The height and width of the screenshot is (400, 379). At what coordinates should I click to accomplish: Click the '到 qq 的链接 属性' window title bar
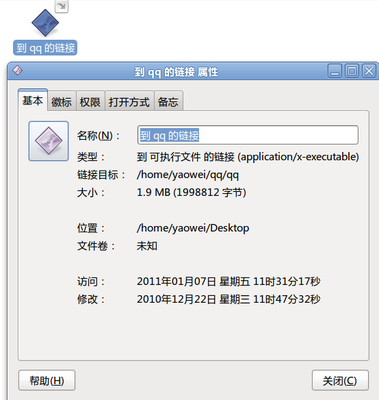(x=176, y=71)
